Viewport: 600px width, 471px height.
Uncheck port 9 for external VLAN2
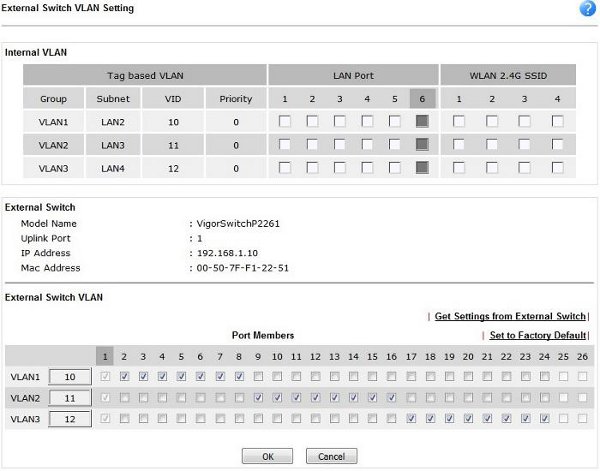pyautogui.click(x=258, y=398)
